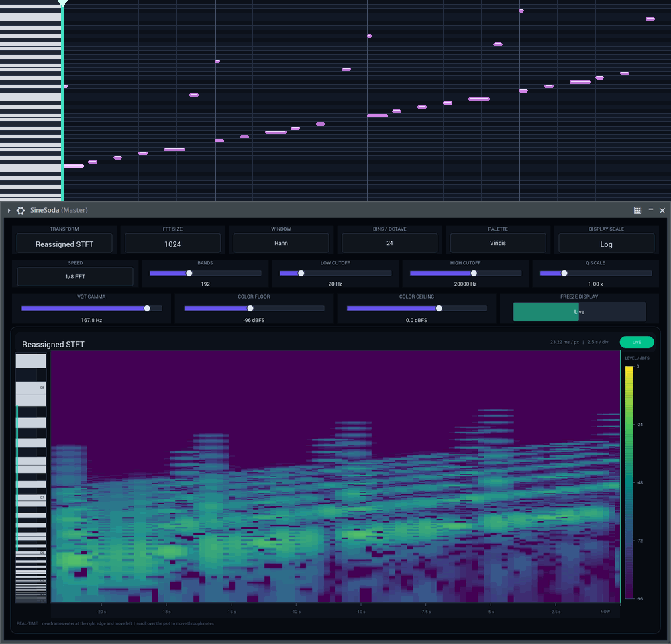Click the VQT Gamma slider handle
671x644 pixels.
[147, 308]
